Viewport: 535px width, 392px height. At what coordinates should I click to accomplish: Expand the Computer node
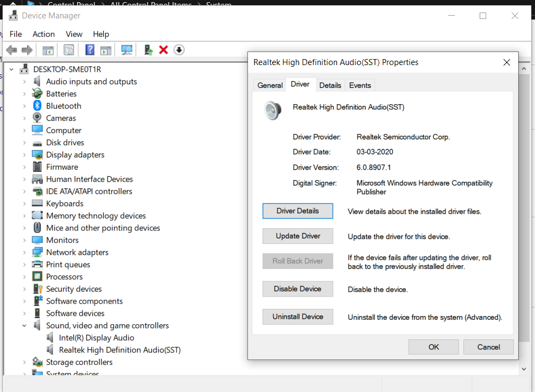(x=24, y=130)
